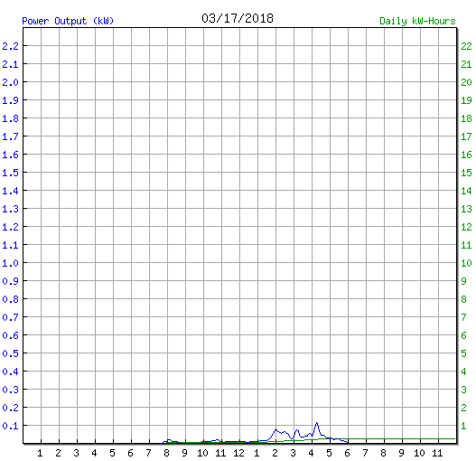476x461 pixels.
Task: Click the morning 8 label on the time axis
Action: click(x=166, y=453)
